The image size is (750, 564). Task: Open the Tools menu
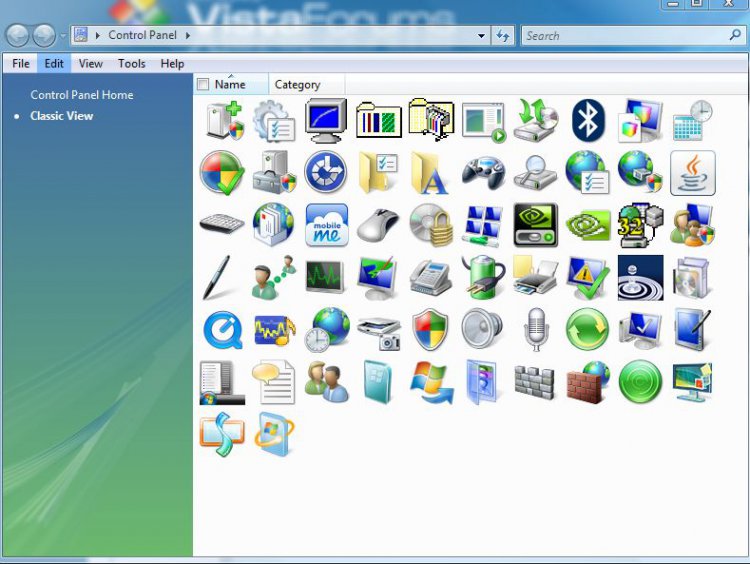(132, 64)
